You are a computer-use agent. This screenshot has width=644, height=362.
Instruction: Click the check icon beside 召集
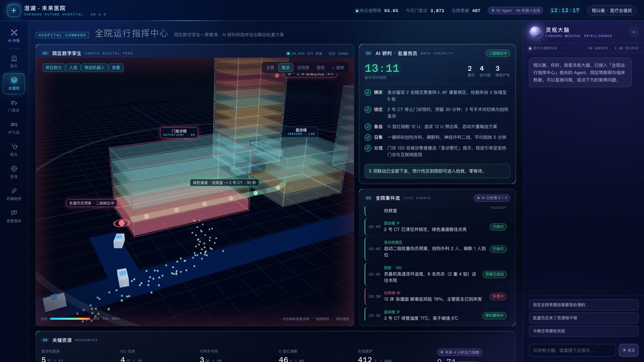[x=368, y=137]
